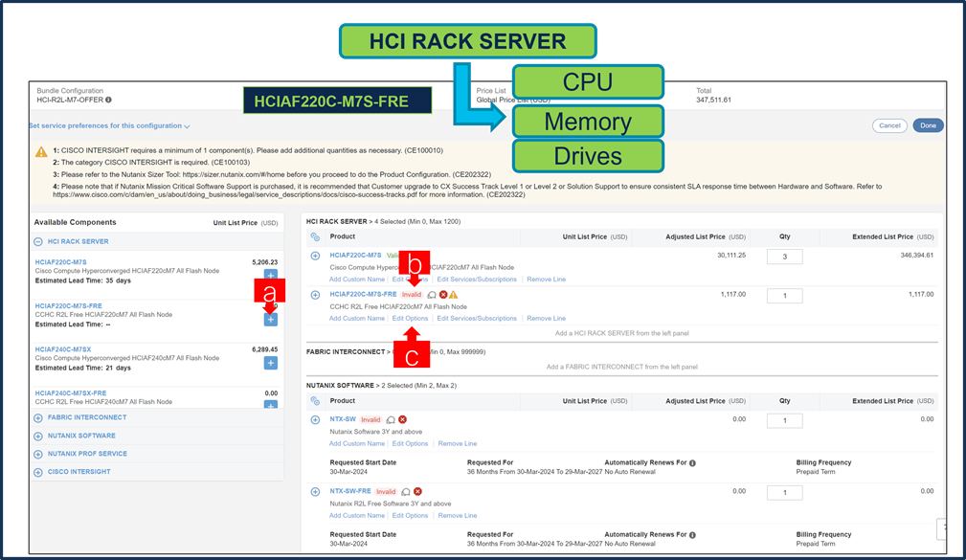The image size is (966, 560).
Task: Click link icon in NUTANIX SOFTWARE table header
Action: (x=315, y=401)
